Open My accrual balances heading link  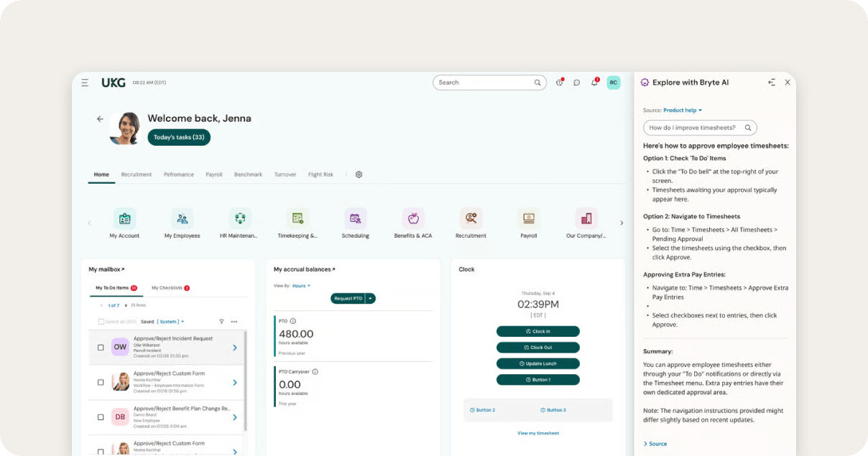click(305, 269)
